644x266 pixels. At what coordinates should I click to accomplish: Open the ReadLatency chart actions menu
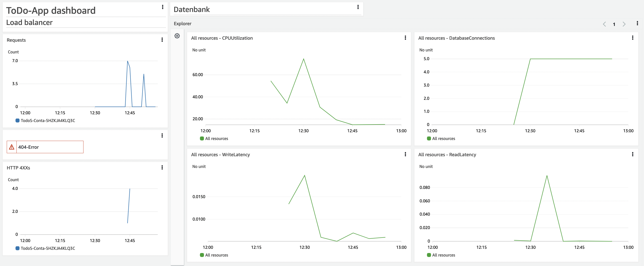[x=633, y=154]
